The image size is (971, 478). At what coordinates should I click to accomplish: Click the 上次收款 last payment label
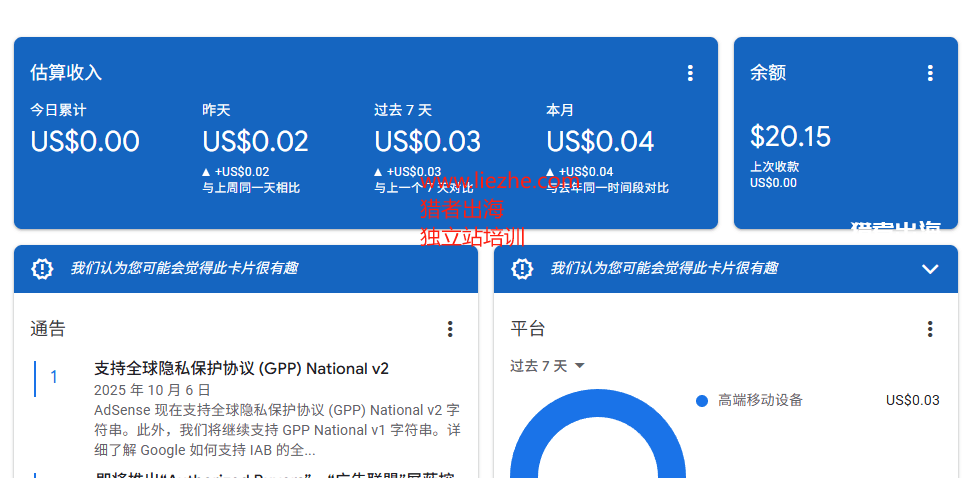click(774, 167)
